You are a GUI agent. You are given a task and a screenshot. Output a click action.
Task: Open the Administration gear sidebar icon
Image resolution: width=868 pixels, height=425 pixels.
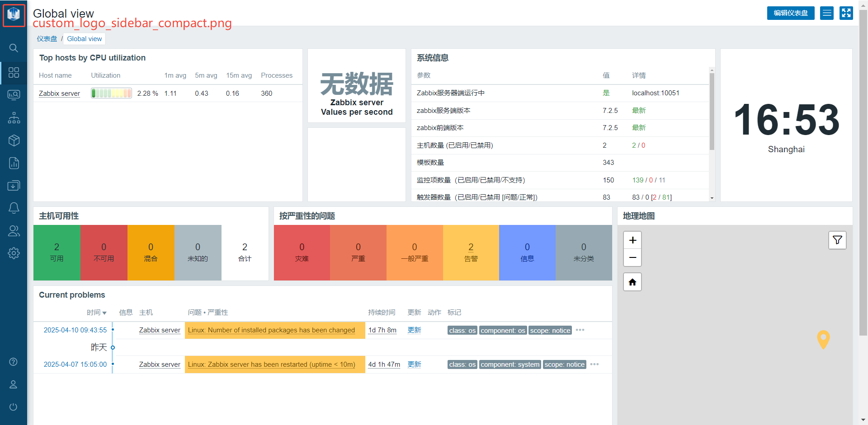pyautogui.click(x=14, y=253)
